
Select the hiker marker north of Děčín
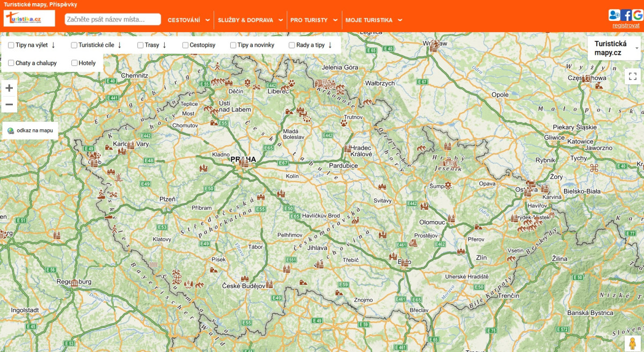pyautogui.click(x=217, y=67)
